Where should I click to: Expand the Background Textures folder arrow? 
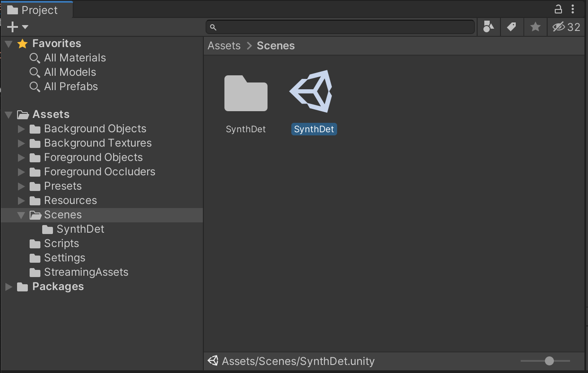tap(21, 143)
